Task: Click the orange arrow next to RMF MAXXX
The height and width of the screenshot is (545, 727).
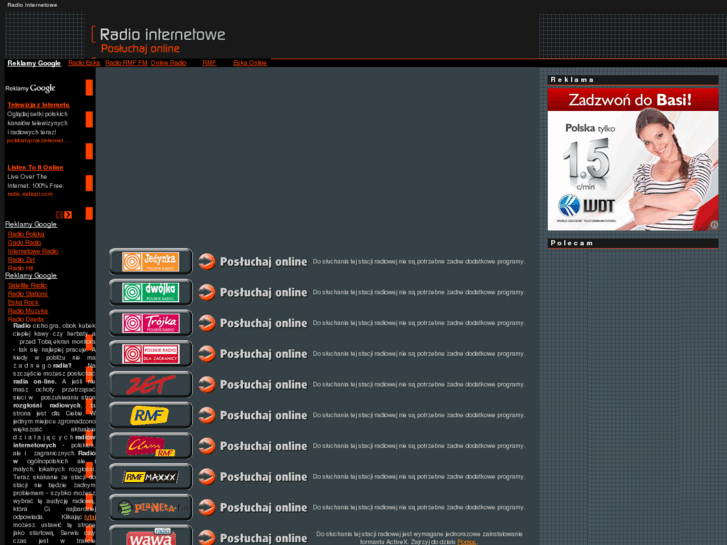Action: point(207,476)
